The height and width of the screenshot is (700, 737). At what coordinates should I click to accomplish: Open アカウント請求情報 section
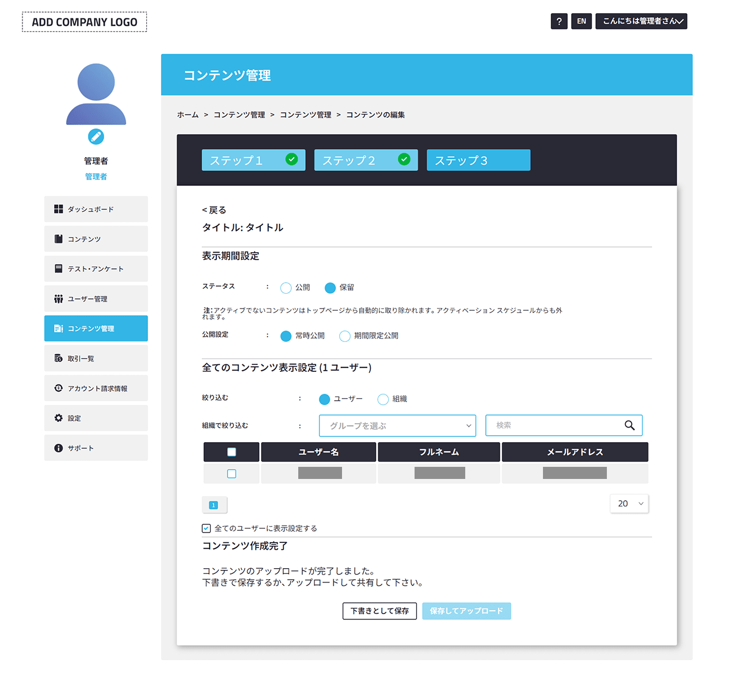[x=96, y=388]
